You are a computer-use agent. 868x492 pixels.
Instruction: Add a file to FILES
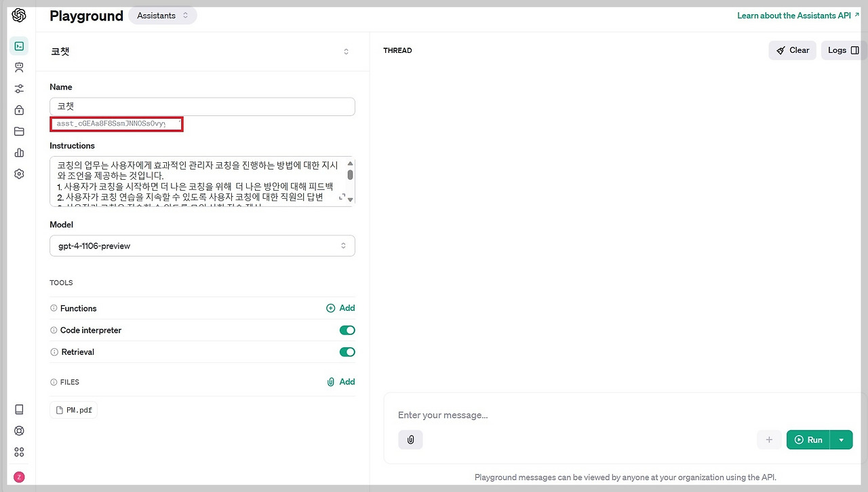click(x=340, y=382)
